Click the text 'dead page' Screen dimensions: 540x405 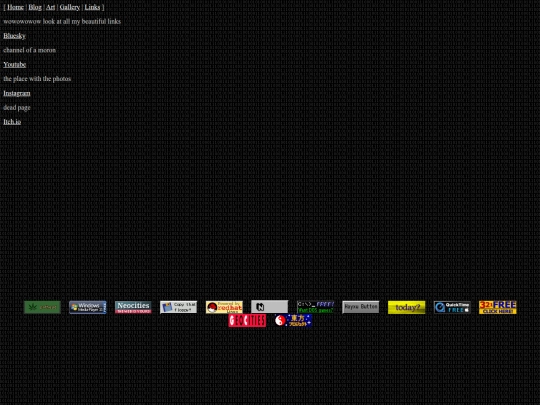tap(17, 107)
